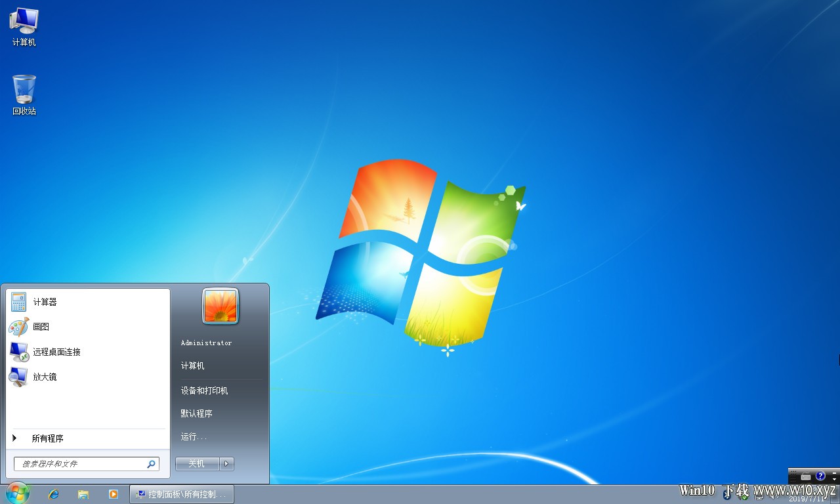The height and width of the screenshot is (504, 840).
Task: Open the 计算机 desktop icon
Action: tap(24, 26)
